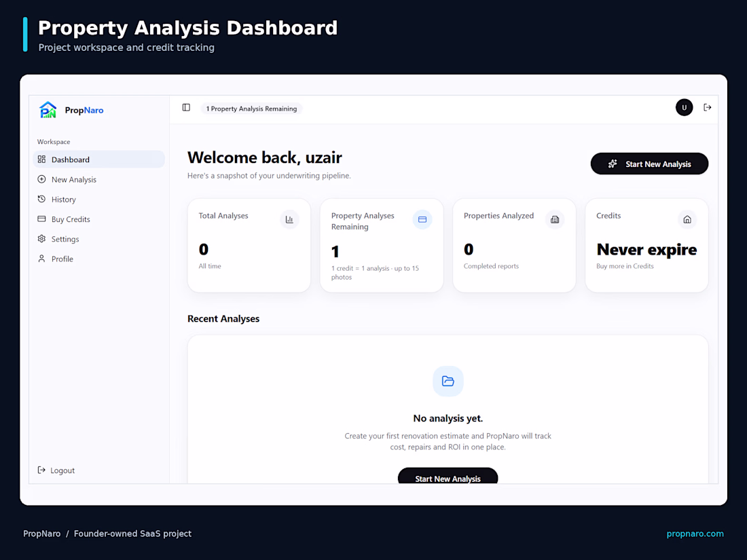This screenshot has width=747, height=560.
Task: Click the Buy Credits card icon
Action: coord(42,219)
